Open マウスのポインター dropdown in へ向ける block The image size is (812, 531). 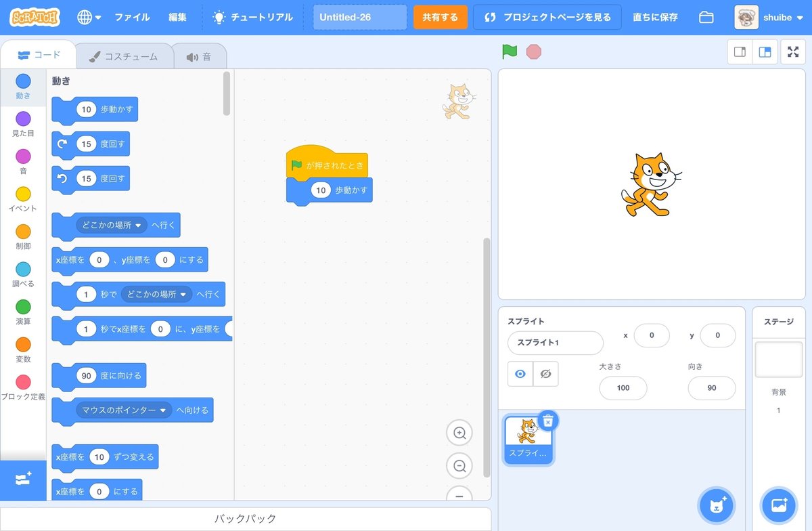pos(124,410)
